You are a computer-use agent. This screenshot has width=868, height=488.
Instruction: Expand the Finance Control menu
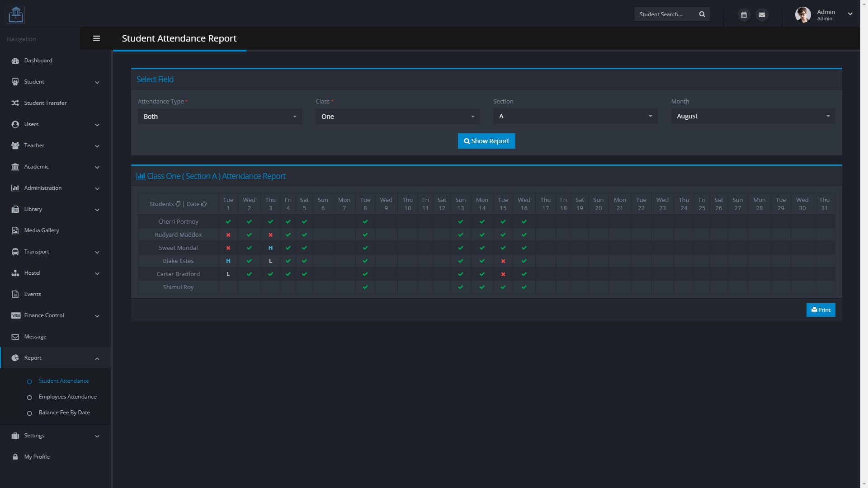point(44,315)
